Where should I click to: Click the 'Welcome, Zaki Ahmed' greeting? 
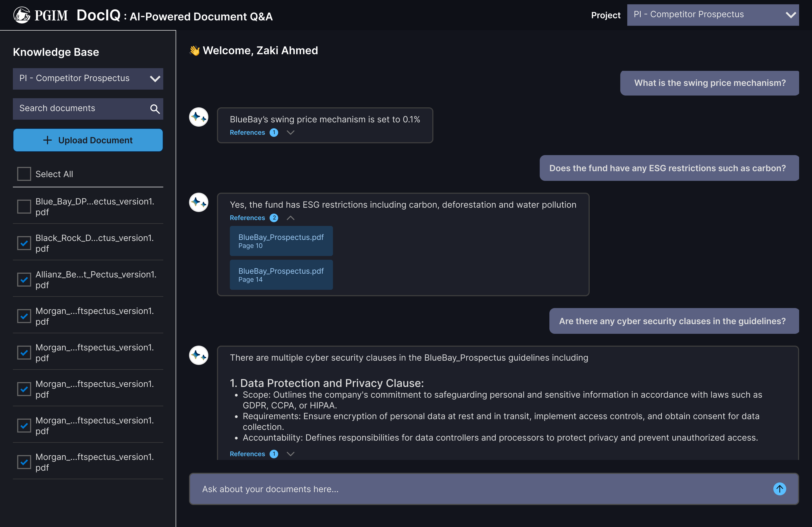pos(260,50)
